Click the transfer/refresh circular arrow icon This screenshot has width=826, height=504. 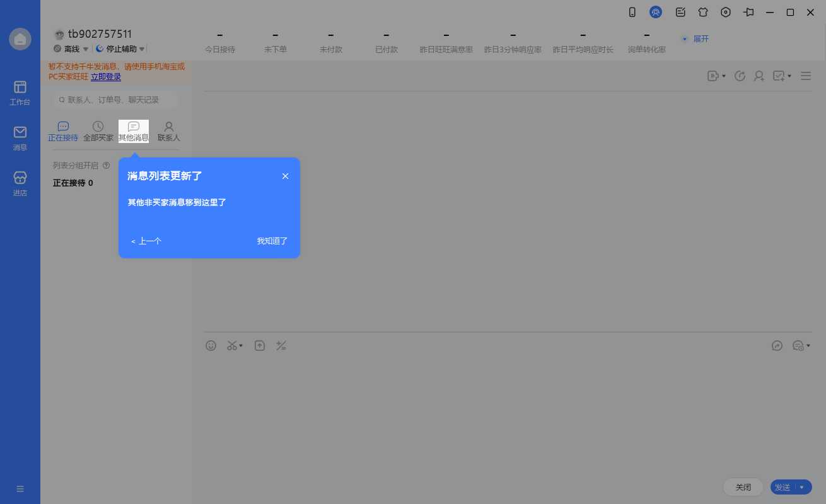[740, 76]
